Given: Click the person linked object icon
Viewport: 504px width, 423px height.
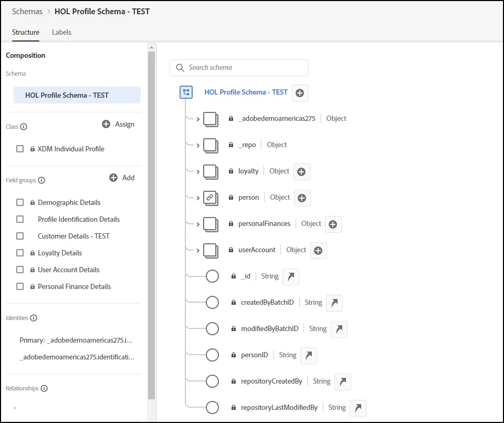Looking at the screenshot, I should [x=211, y=198].
